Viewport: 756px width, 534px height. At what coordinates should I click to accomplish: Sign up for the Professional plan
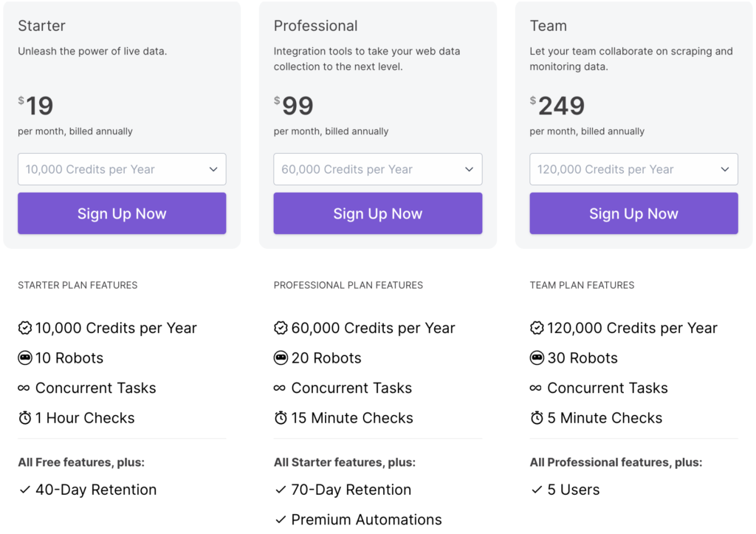pos(377,213)
